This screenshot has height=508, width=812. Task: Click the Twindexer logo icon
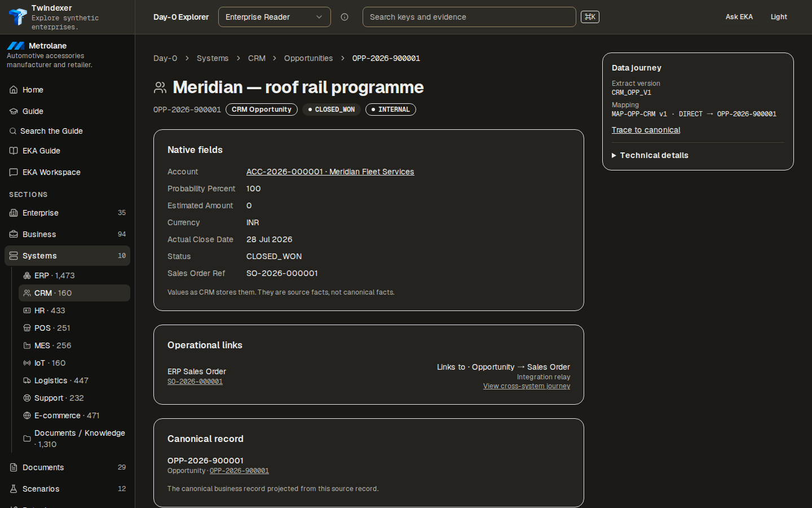(x=17, y=17)
